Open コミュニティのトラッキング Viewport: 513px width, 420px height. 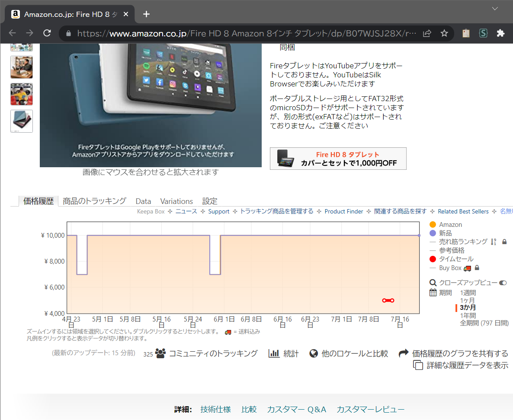pos(213,353)
